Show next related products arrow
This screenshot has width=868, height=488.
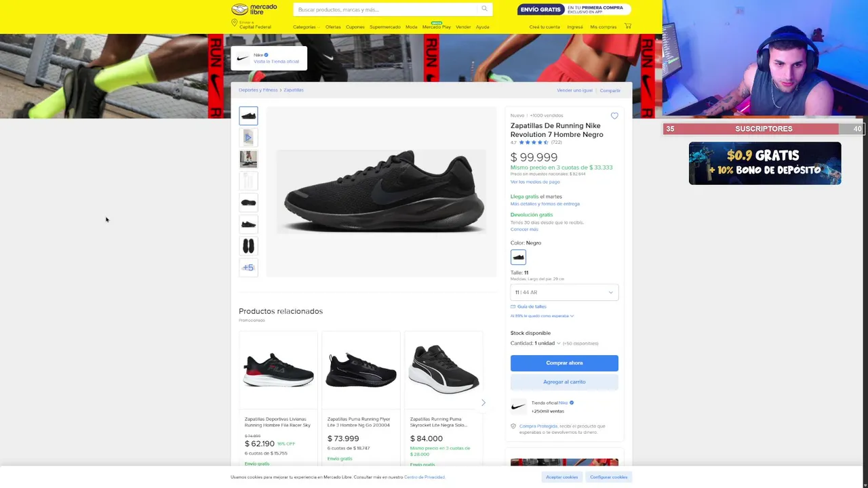(x=484, y=403)
